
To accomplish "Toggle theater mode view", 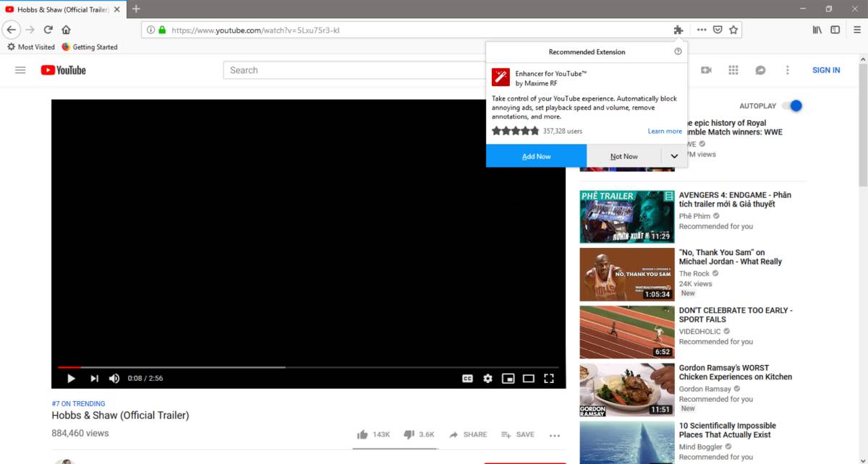I will point(529,378).
